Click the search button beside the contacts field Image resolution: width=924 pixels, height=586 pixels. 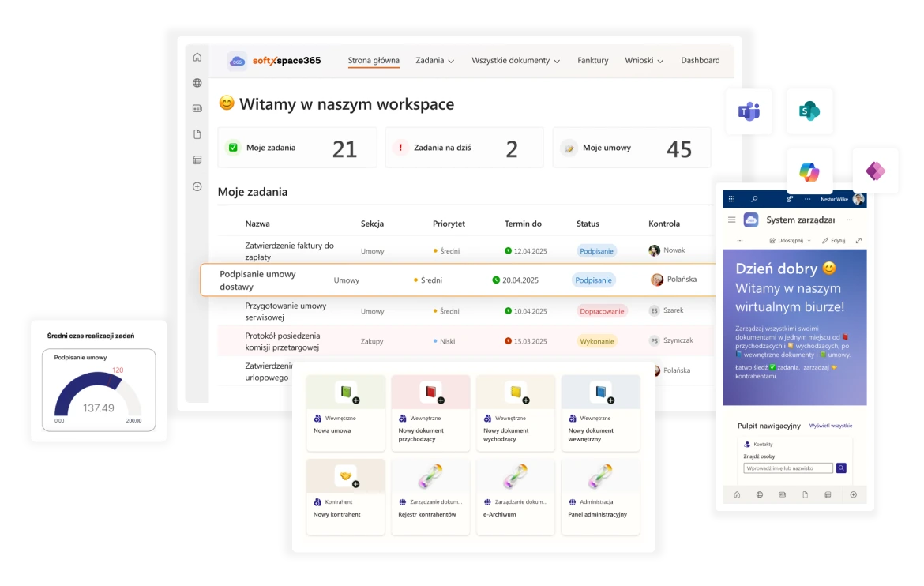pos(841,468)
